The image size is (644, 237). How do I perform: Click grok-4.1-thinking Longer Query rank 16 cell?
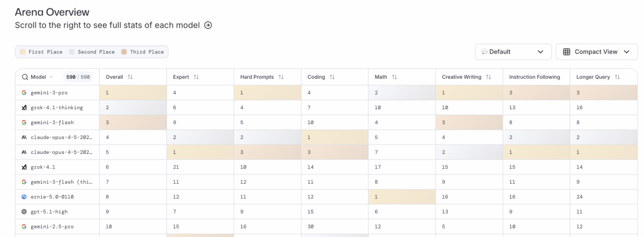point(603,107)
